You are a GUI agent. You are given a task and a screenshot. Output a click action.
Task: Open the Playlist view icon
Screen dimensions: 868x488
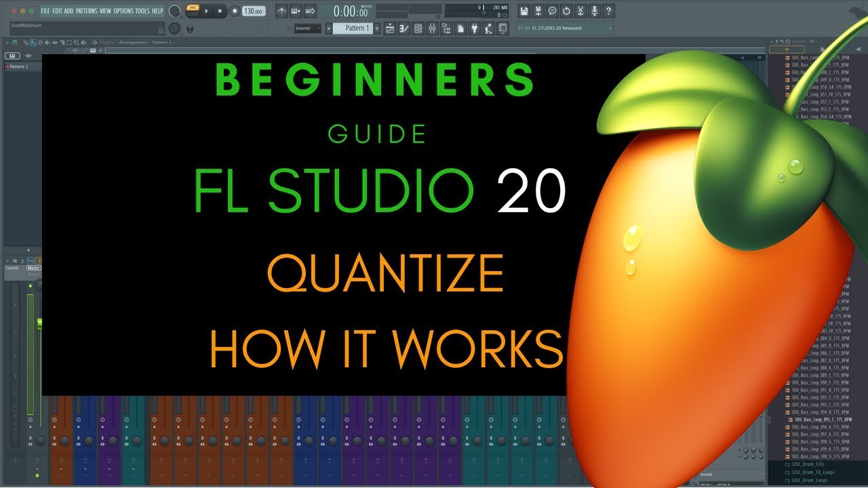pyautogui.click(x=390, y=28)
